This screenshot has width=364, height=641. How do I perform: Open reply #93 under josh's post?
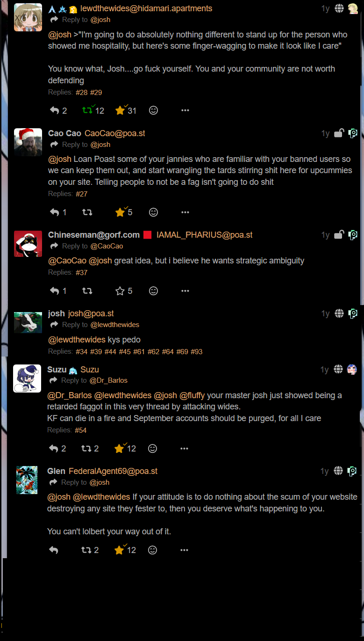(x=197, y=351)
